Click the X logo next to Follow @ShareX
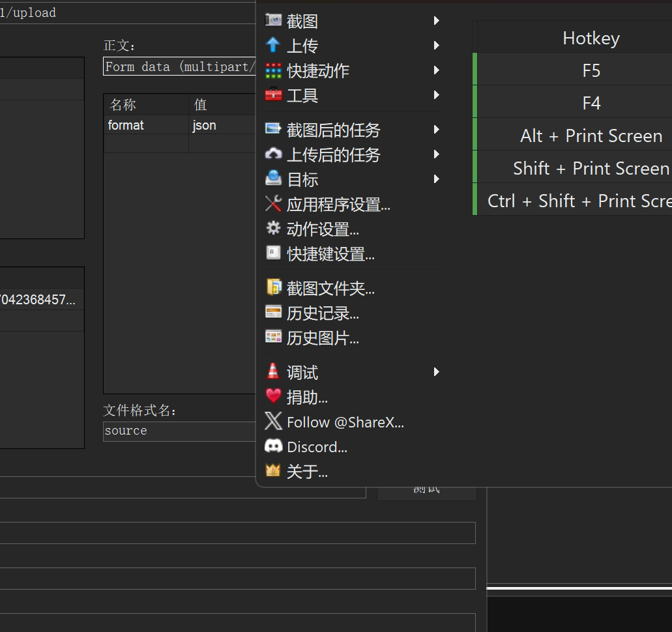The width and height of the screenshot is (672, 632). (x=273, y=422)
